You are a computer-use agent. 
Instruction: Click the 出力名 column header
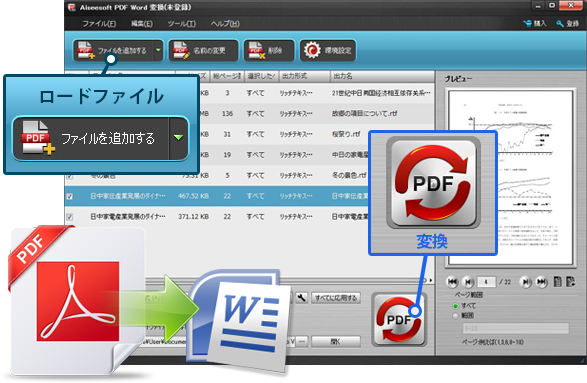pyautogui.click(x=382, y=76)
